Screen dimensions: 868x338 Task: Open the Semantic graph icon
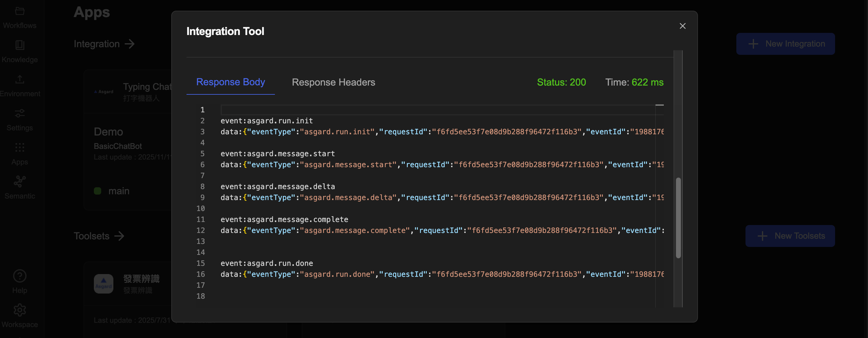[x=20, y=182]
